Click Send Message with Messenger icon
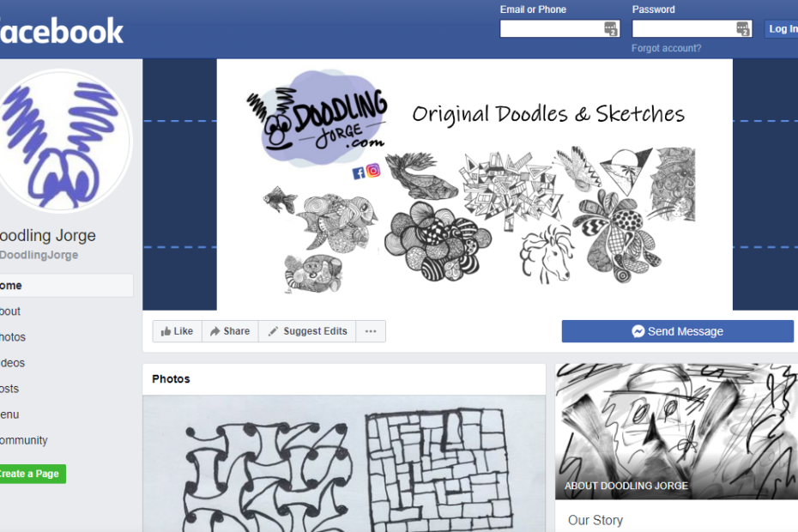This screenshot has height=532, width=798. tap(677, 331)
